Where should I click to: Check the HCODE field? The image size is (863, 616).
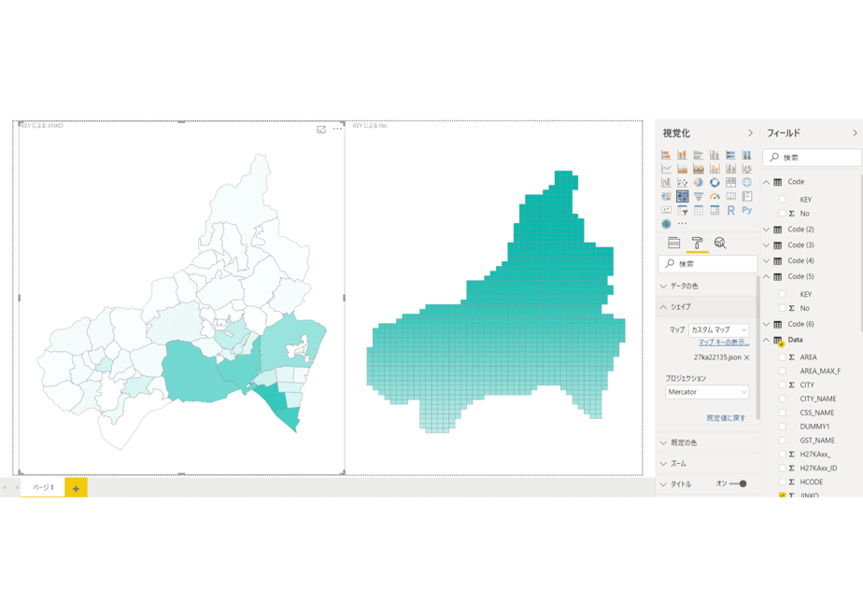[x=782, y=482]
